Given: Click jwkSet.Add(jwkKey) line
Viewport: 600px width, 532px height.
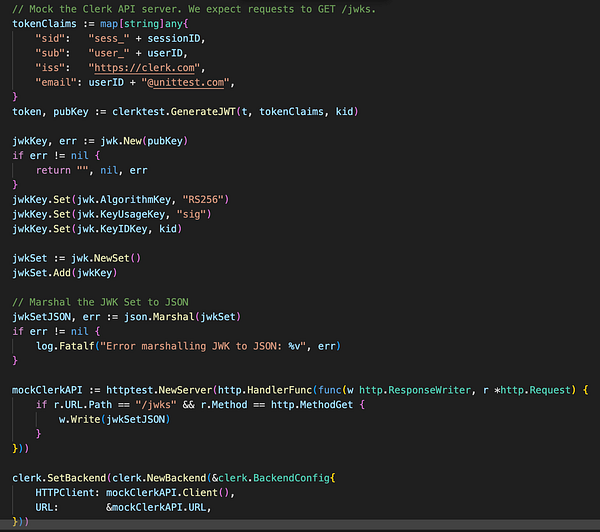Looking at the screenshot, I should [x=65, y=273].
